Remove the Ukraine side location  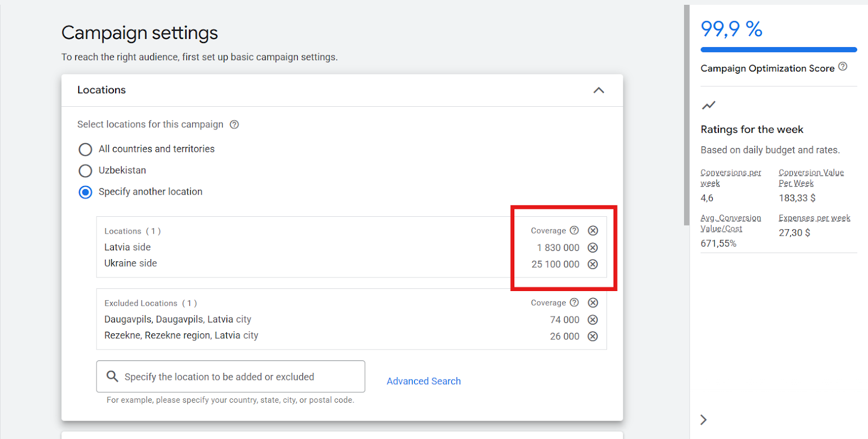(x=593, y=264)
